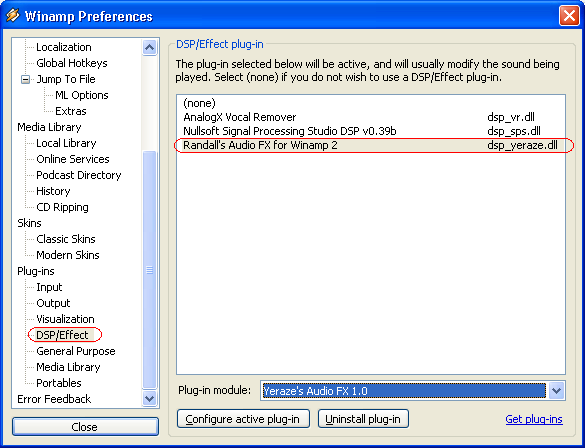The image size is (585, 448).
Task: Open General Purpose plug-ins page
Action: point(76,351)
